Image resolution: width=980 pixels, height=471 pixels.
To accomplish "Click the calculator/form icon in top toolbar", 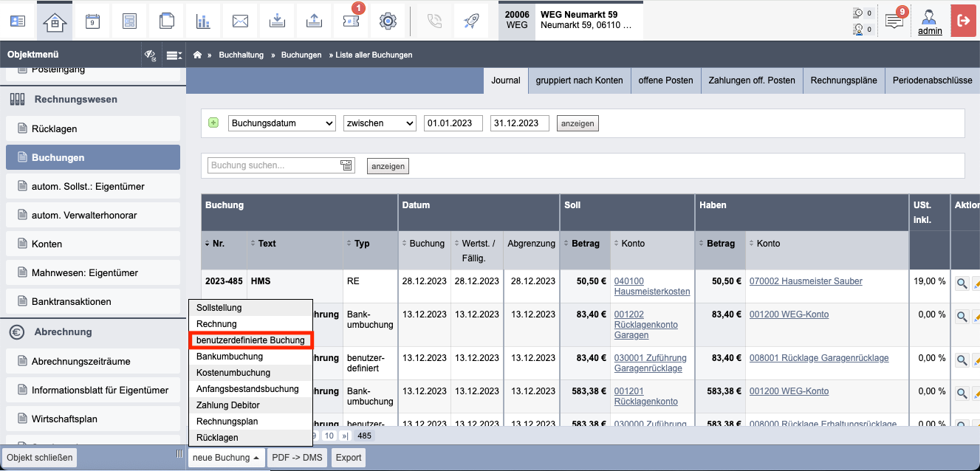I will coord(129,21).
